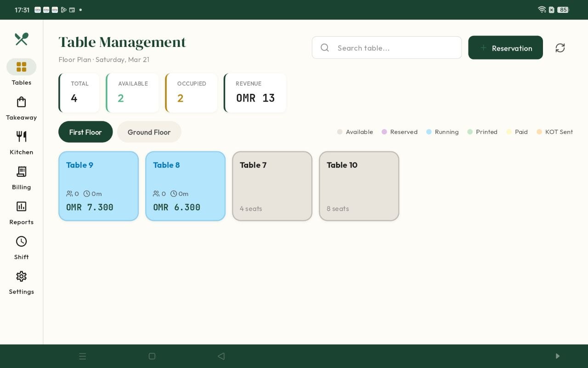
Task: Click the purple Reserved legend dot
Action: (x=384, y=132)
